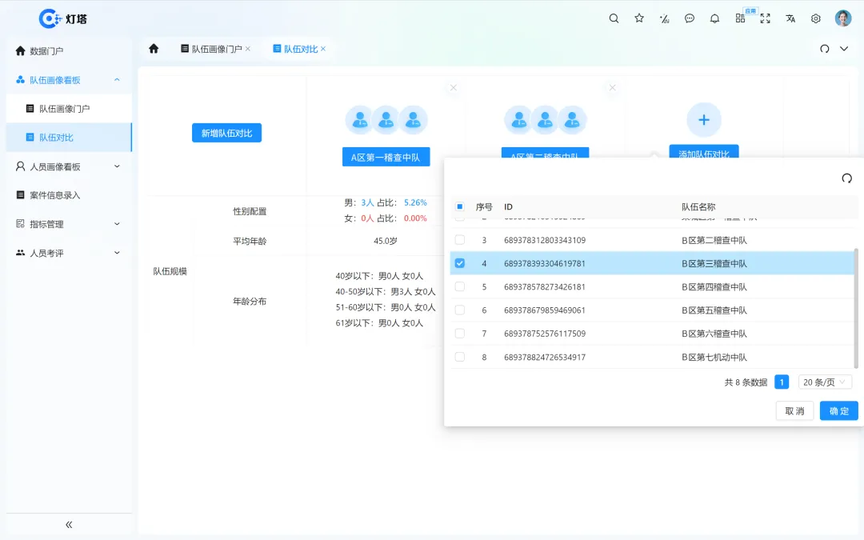Refresh the team list popup

(847, 178)
